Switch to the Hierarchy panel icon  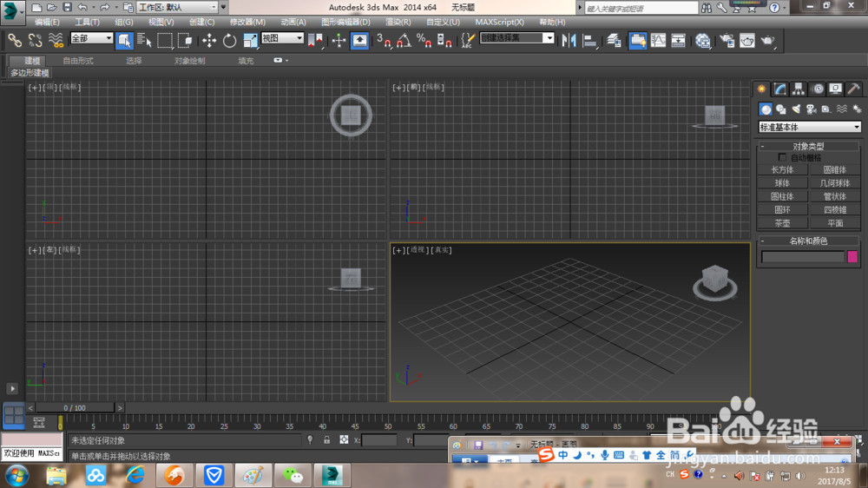[x=799, y=89]
